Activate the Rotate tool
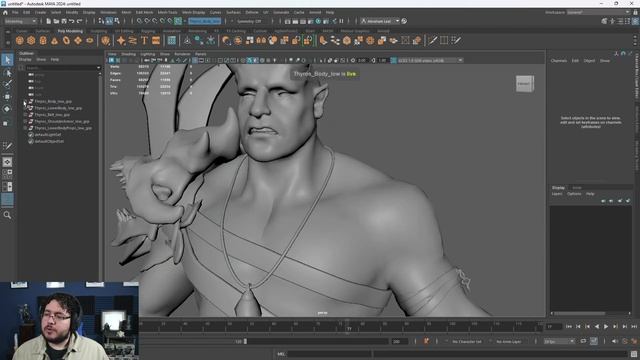This screenshot has width=640, height=360. click(x=7, y=109)
